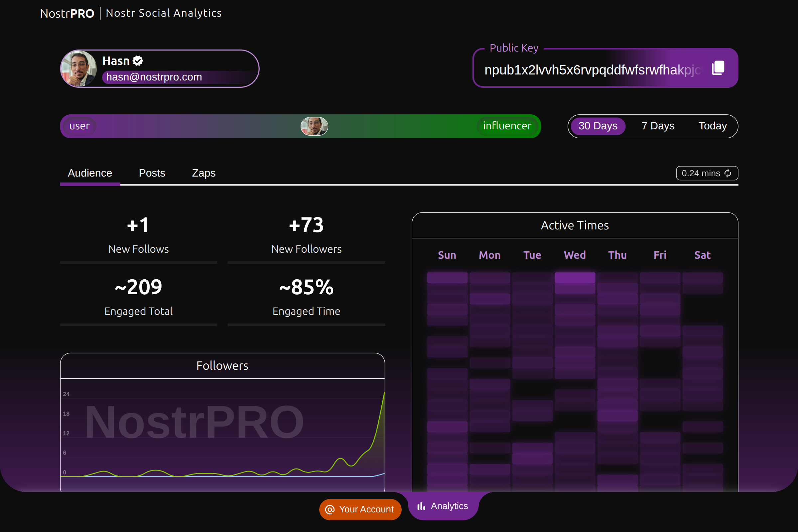Click avatar marker on influencer progress bar
The width and height of the screenshot is (798, 532).
pos(314,126)
